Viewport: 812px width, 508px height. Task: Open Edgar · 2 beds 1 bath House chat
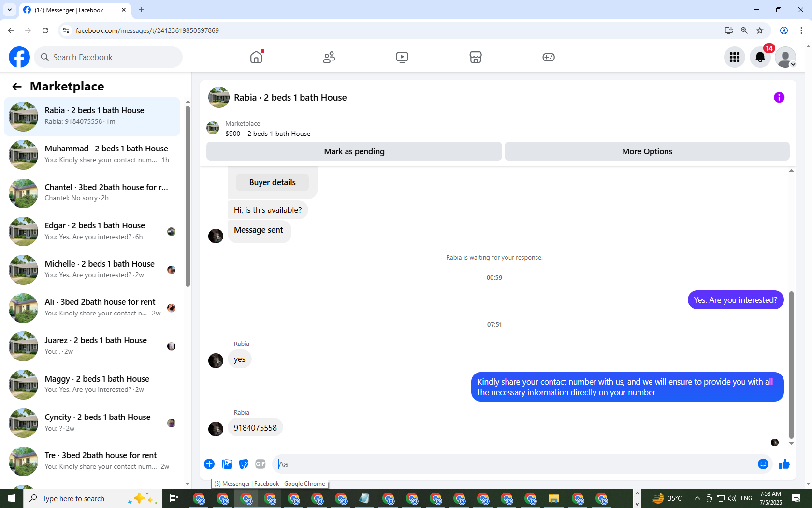(x=92, y=231)
